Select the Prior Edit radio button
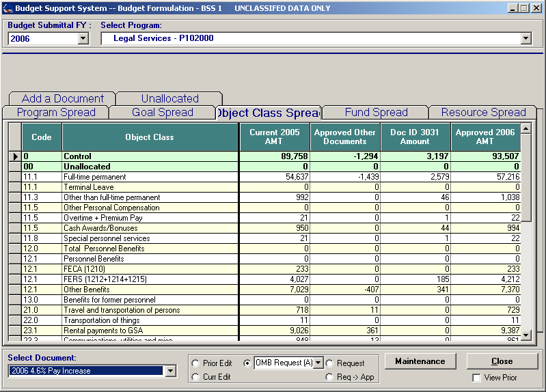Screen dimensions: 546x392 coord(195,363)
